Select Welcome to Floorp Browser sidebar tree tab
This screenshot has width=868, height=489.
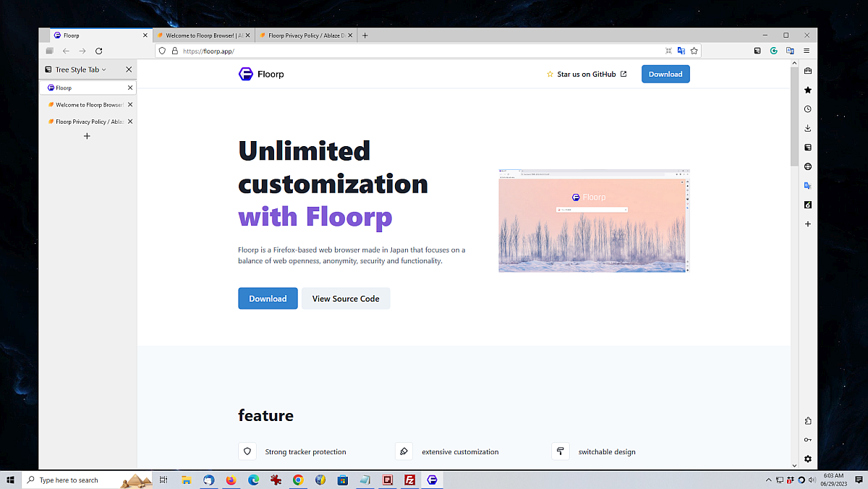pos(88,105)
